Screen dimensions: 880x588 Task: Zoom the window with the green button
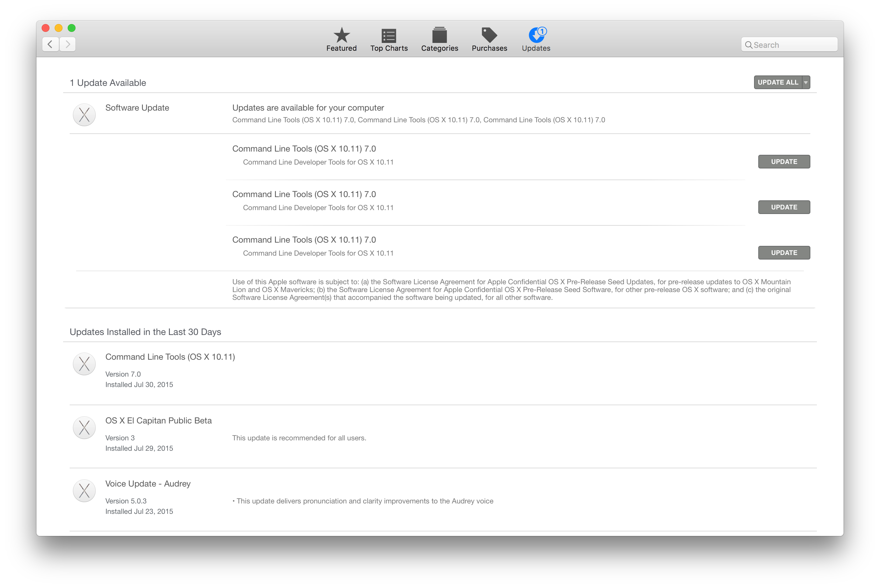(x=72, y=28)
